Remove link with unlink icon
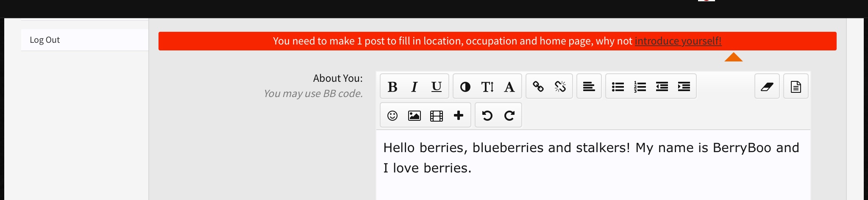The width and height of the screenshot is (868, 200). click(560, 86)
